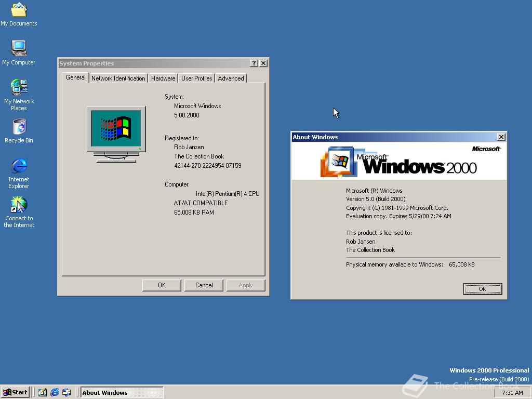Screen dimensions: 532x399
Task: Click "Windows 2000 Professional" desktop text
Action: tap(489, 370)
